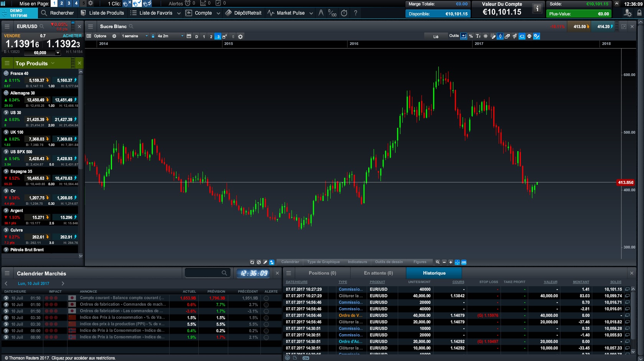Expand the US 30 product row
Screen dimensions: 644x361
click(x=6, y=113)
